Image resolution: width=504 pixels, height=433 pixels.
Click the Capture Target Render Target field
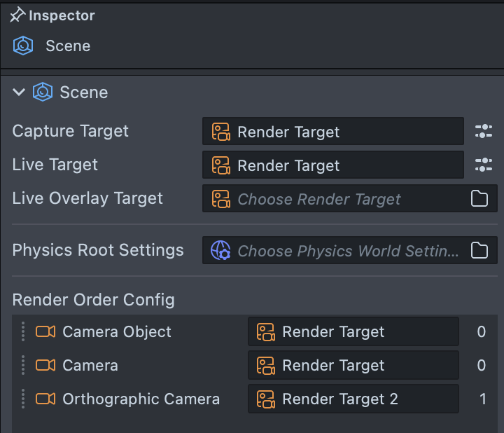tap(332, 132)
